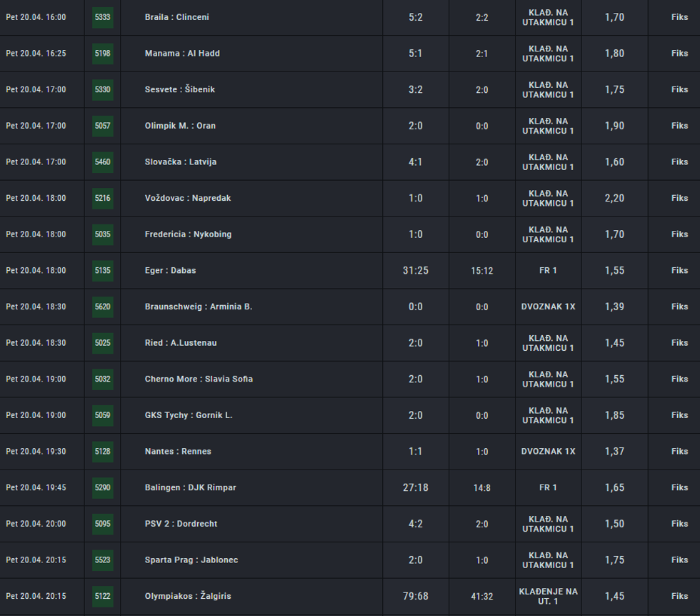Click Fiks for PSV 2 : Dordrecht
The height and width of the screenshot is (616, 700).
[x=679, y=524]
